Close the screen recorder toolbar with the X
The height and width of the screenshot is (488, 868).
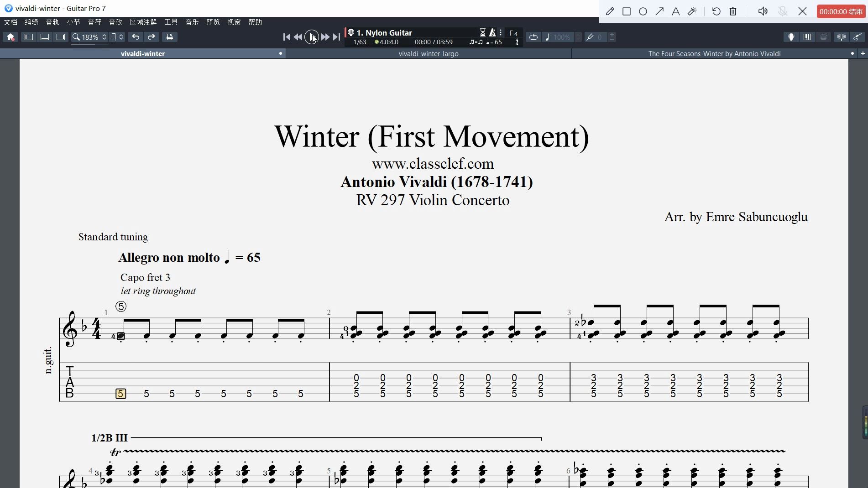click(x=803, y=11)
